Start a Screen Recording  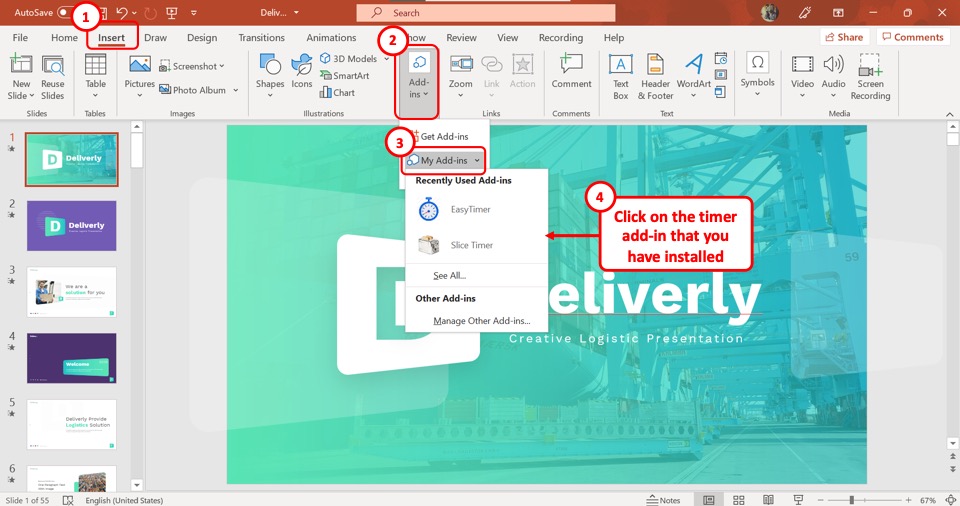coord(870,77)
